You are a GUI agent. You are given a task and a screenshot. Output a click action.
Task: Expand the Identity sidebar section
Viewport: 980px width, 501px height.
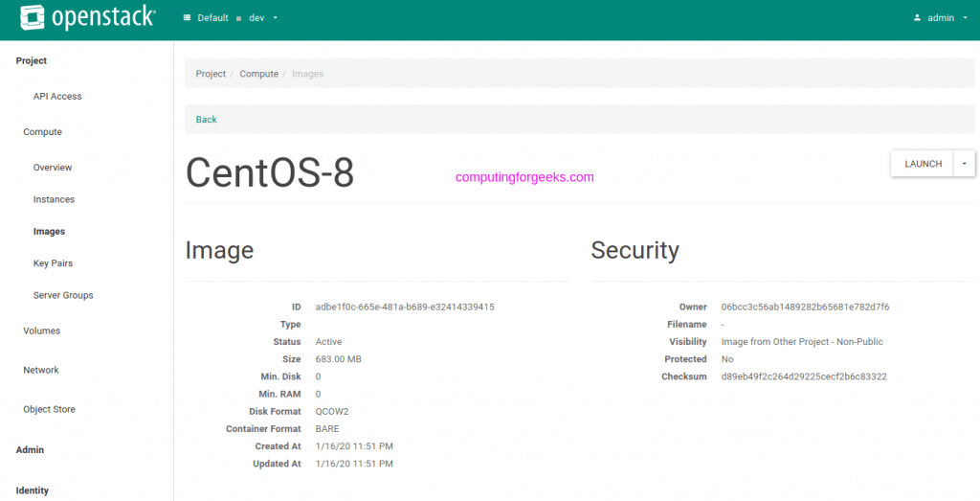(x=33, y=490)
